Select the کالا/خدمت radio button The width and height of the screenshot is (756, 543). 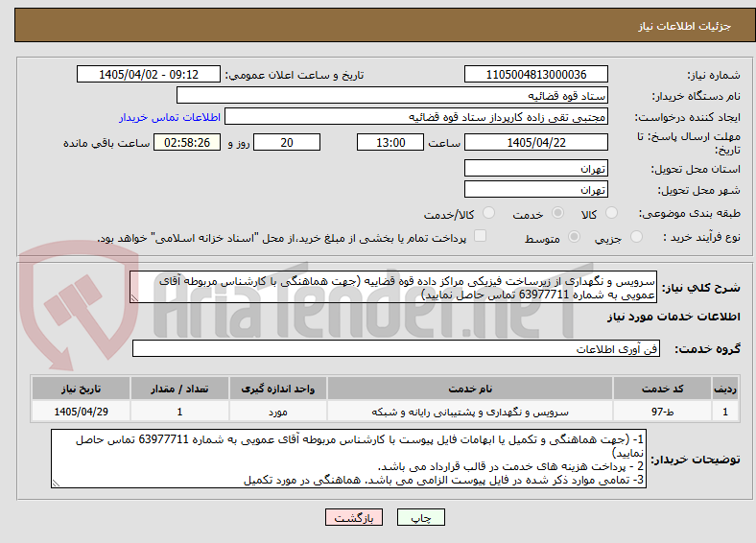488,213
